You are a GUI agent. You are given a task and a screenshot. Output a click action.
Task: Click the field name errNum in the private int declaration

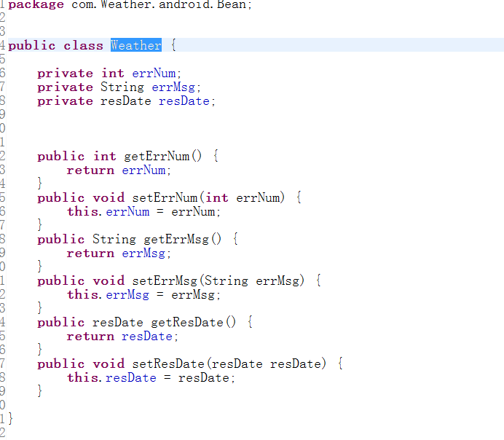(x=154, y=74)
